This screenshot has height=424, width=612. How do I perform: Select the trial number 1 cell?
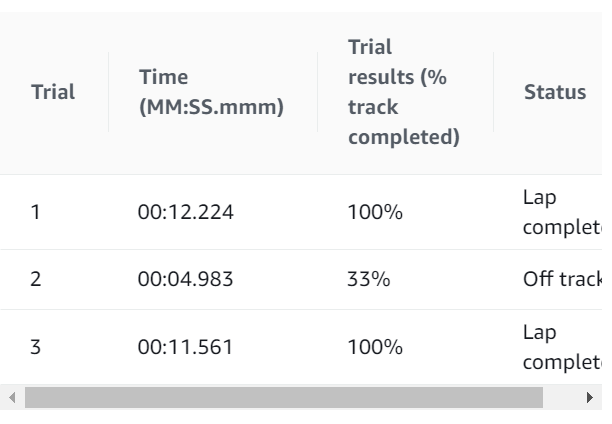click(x=35, y=212)
